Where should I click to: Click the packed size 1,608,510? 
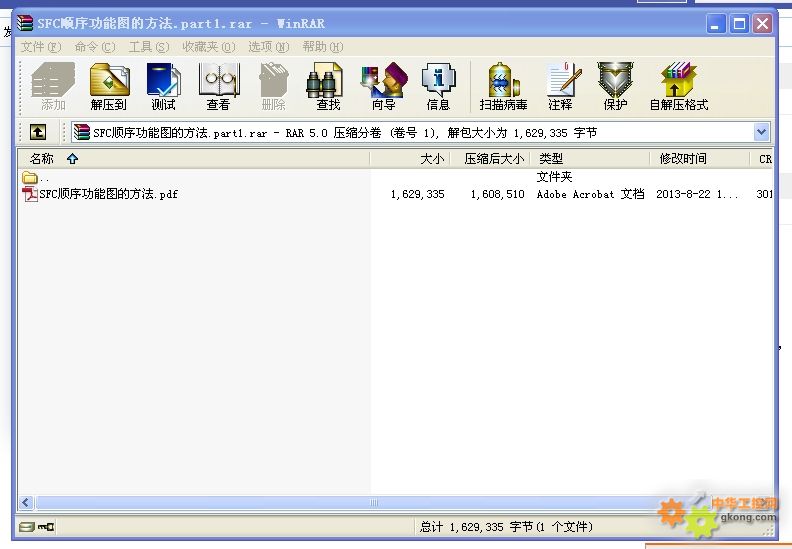point(498,194)
